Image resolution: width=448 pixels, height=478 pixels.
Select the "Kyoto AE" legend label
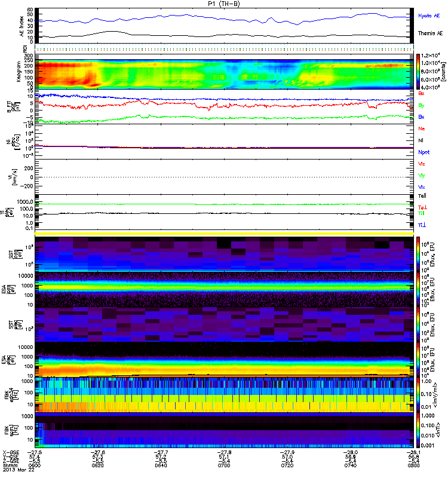429,16
